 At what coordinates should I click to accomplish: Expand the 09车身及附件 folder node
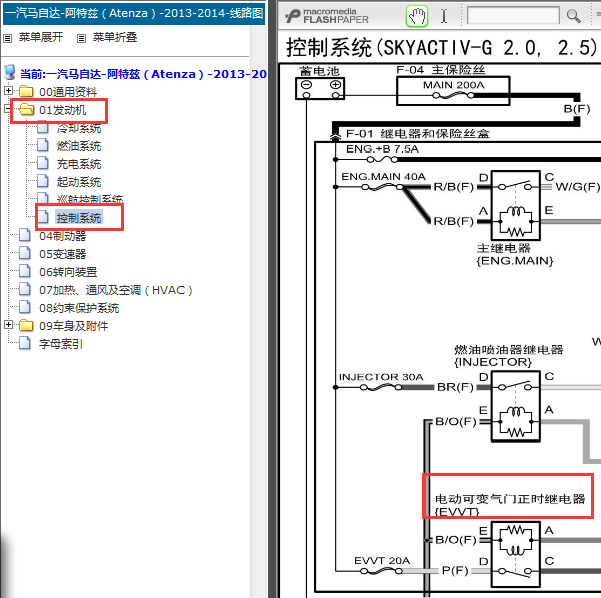click(8, 325)
